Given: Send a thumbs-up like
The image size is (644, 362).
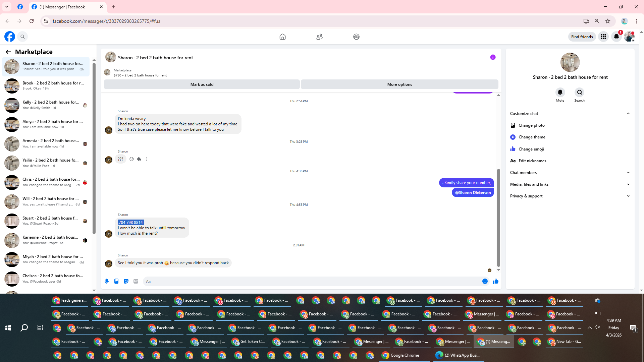Looking at the screenshot, I should point(495,281).
